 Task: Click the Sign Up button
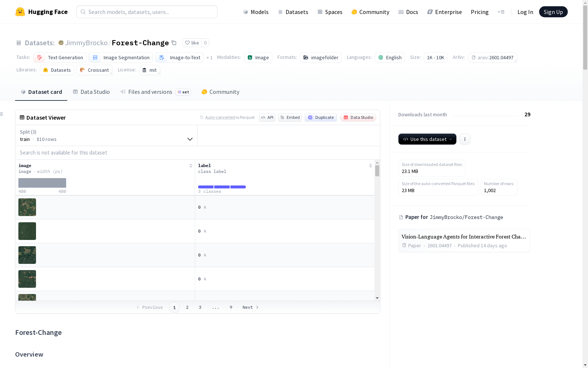point(553,12)
